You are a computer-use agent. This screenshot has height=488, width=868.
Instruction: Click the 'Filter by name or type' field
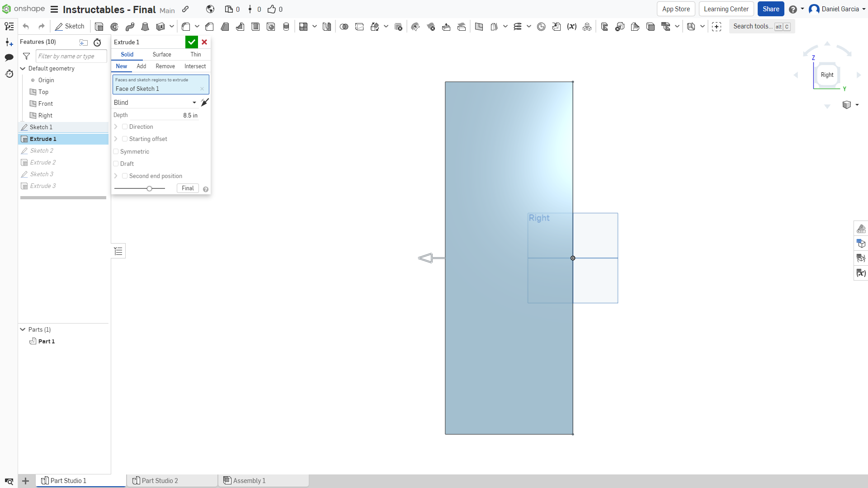[71, 56]
